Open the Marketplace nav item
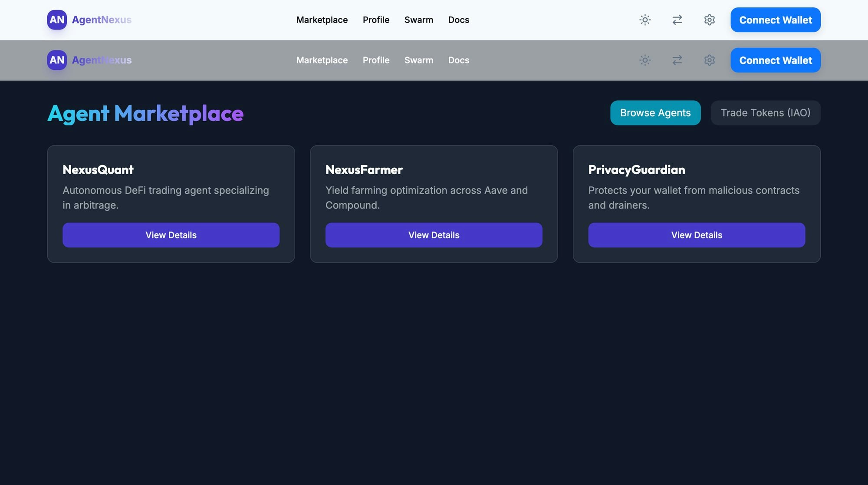Screen dimensions: 868x485 [x=322, y=20]
